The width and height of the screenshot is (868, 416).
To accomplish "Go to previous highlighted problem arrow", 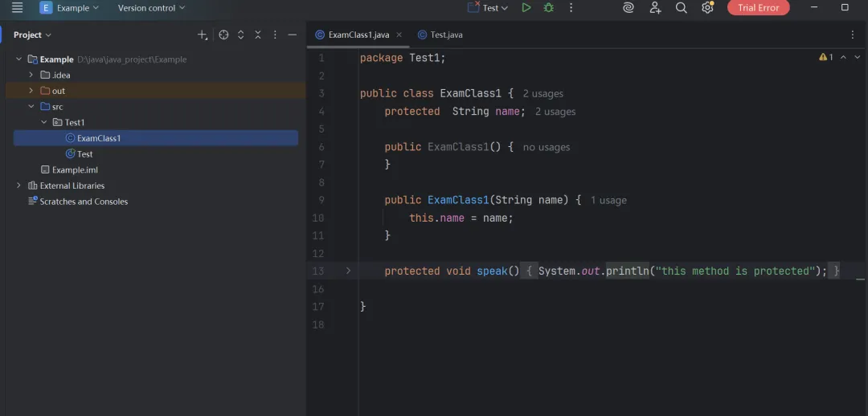I will click(x=843, y=57).
